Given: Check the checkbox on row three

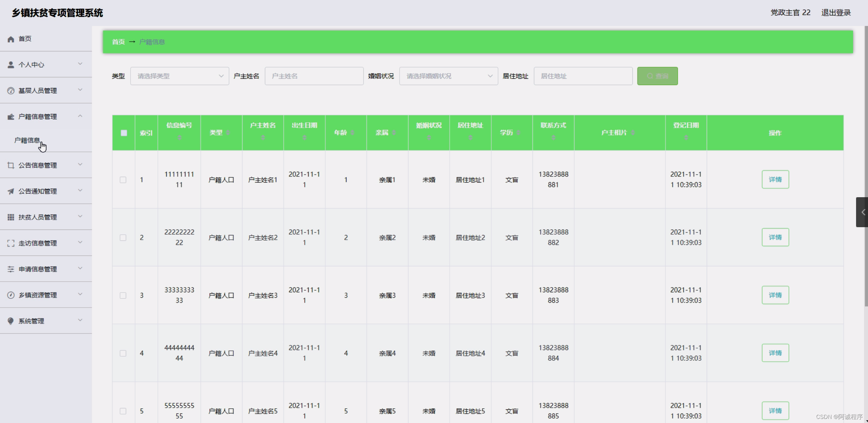Looking at the screenshot, I should tap(123, 296).
